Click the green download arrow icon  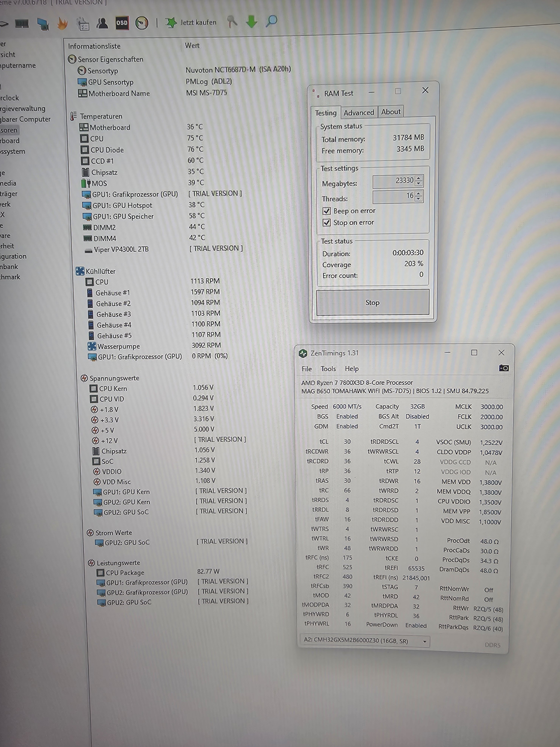(251, 22)
